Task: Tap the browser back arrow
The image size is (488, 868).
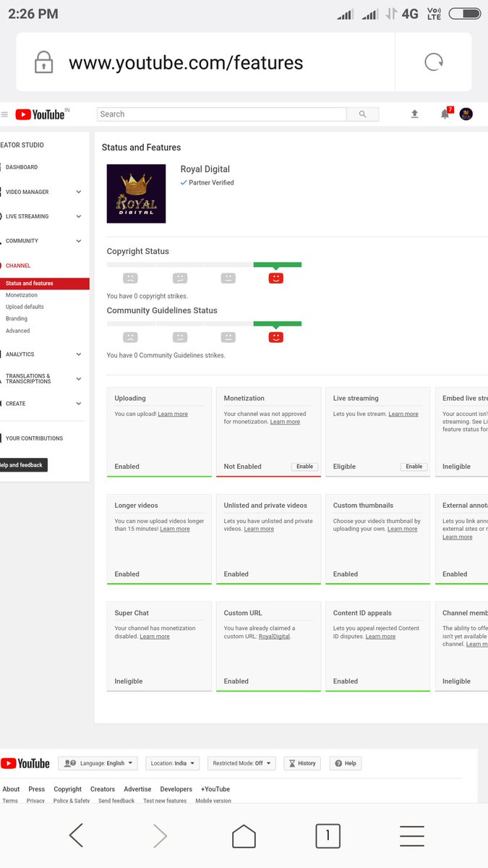Action: click(76, 836)
